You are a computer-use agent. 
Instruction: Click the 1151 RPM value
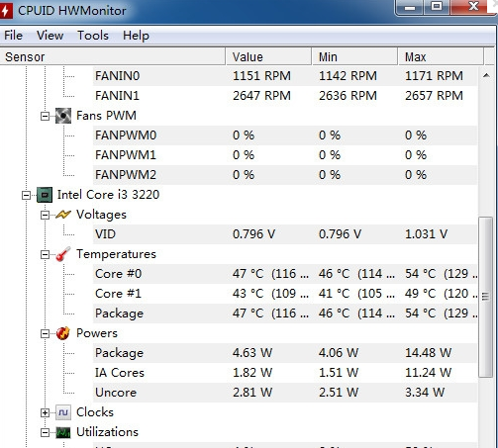pyautogui.click(x=261, y=76)
